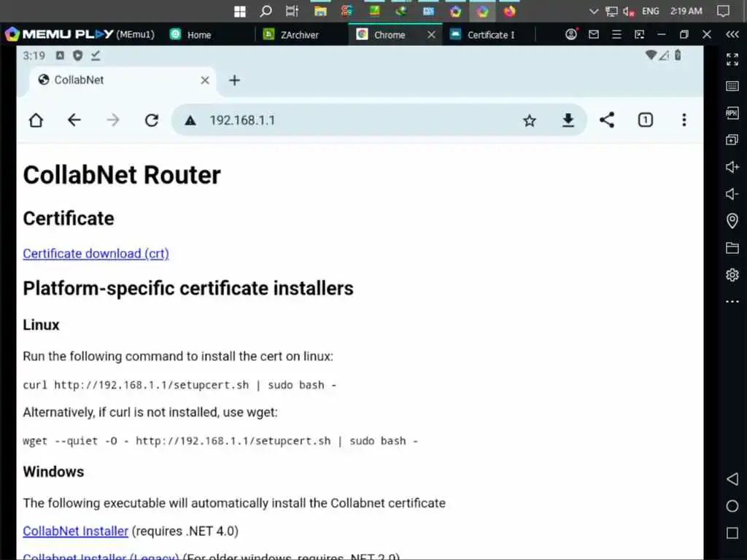Open the CollabNet Installer link

click(75, 531)
